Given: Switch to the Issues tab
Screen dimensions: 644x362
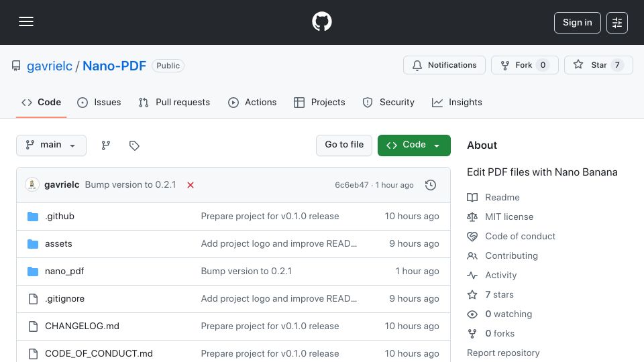Looking at the screenshot, I should point(99,102).
